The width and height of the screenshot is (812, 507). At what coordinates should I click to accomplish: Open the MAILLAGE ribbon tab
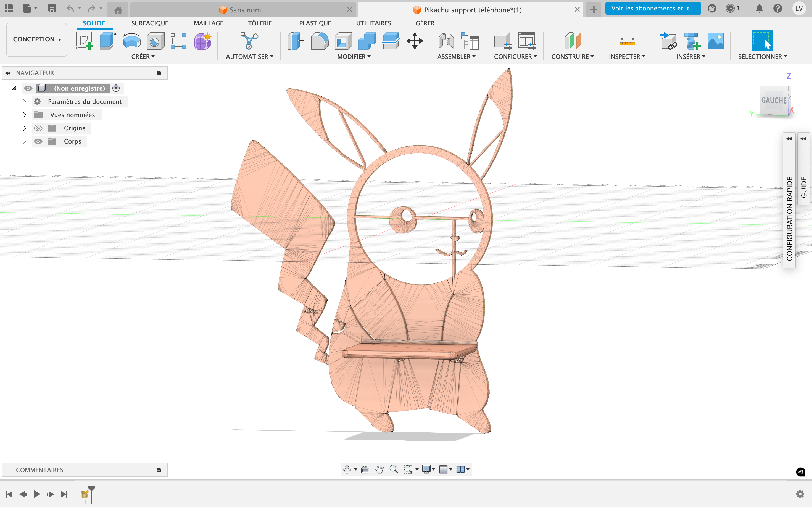208,23
